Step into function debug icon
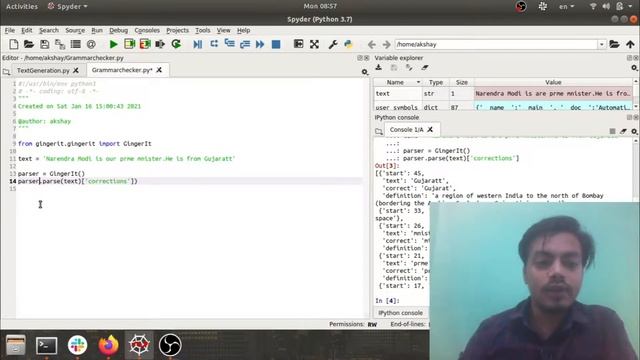The image size is (640, 360). pyautogui.click(x=229, y=44)
